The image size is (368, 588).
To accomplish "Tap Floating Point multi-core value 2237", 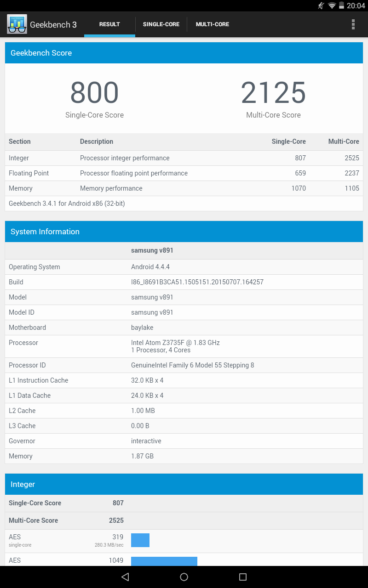I will [352, 173].
